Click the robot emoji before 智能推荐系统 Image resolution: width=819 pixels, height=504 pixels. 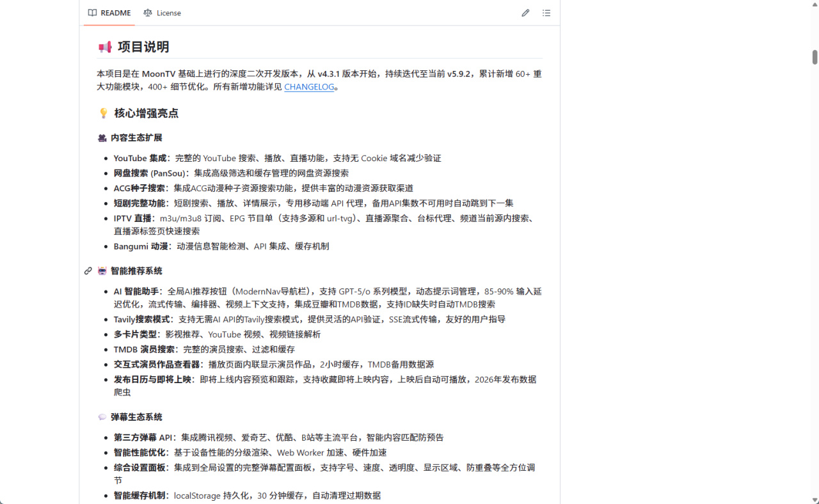click(102, 271)
